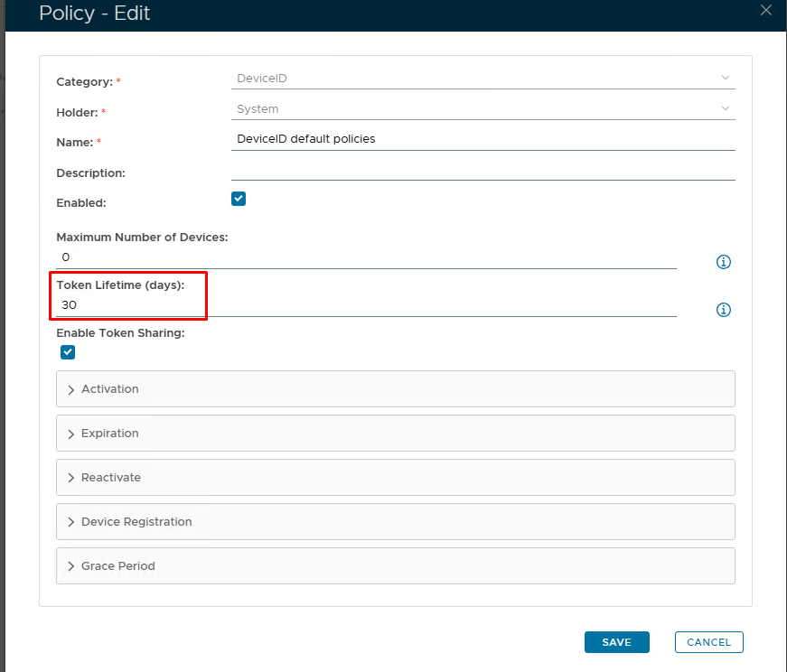Close the Policy - Edit dialog
Screen dimensions: 787x672
pos(766,11)
